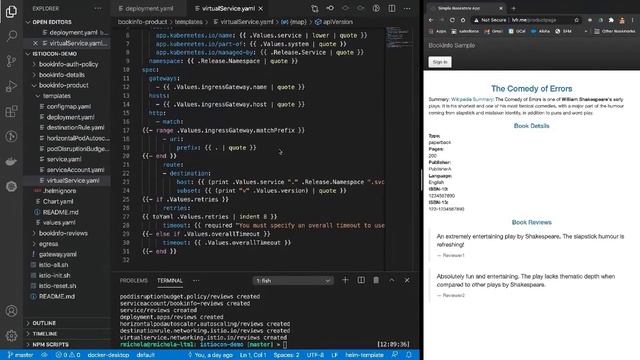This screenshot has width=640, height=360.
Task: Open configmap.yaml in file tree
Action: (x=68, y=107)
